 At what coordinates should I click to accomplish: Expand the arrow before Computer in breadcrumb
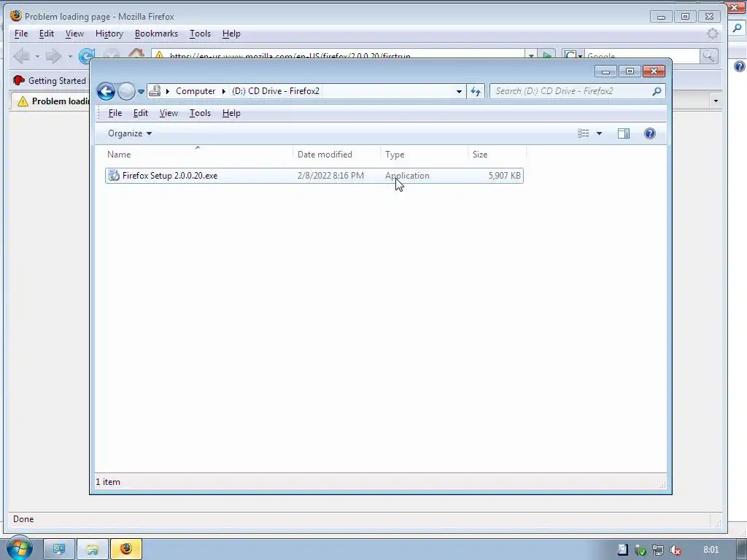(x=168, y=91)
